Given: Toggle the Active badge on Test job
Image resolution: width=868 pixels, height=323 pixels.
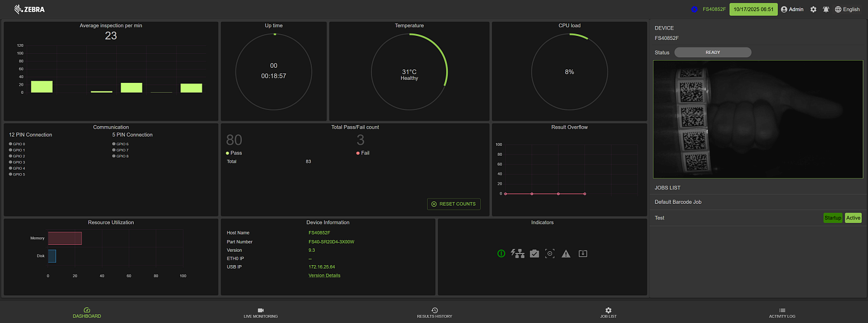Looking at the screenshot, I should [x=853, y=218].
